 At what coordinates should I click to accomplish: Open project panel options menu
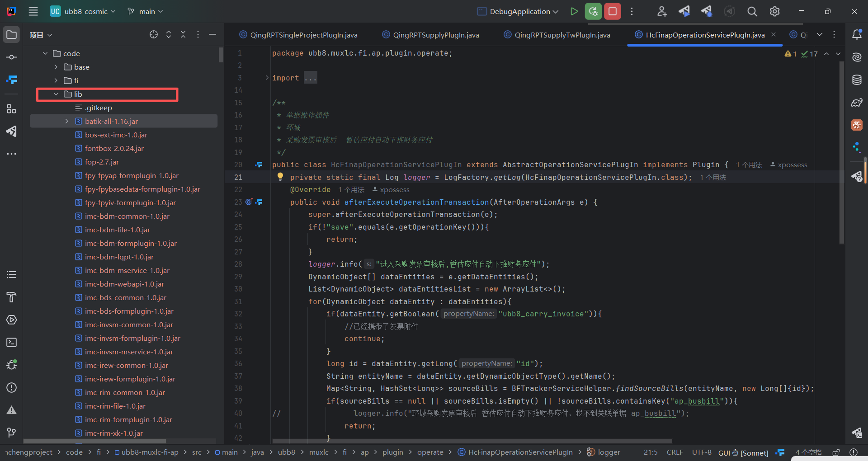198,34
